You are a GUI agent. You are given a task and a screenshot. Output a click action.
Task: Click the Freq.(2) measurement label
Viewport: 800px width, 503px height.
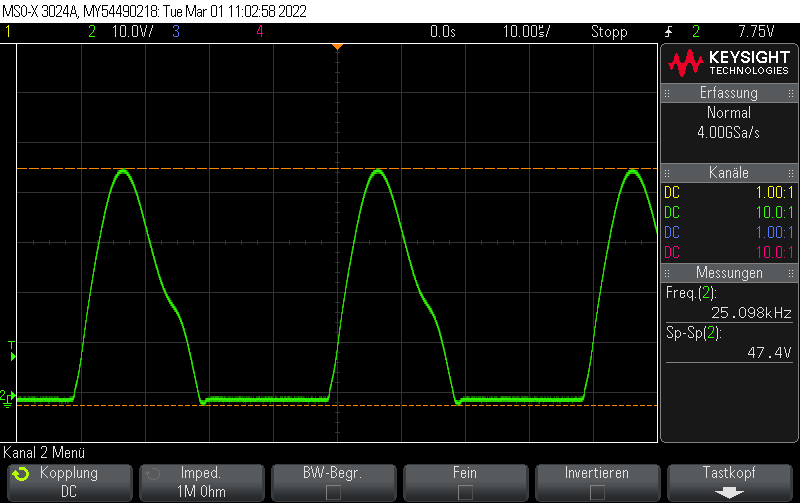[691, 293]
